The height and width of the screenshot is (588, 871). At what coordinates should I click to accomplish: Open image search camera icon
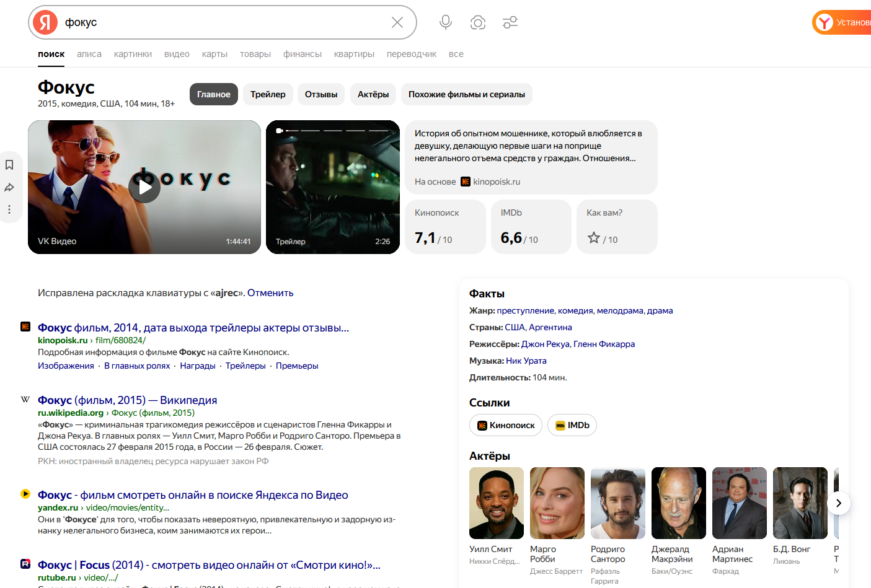(x=478, y=22)
